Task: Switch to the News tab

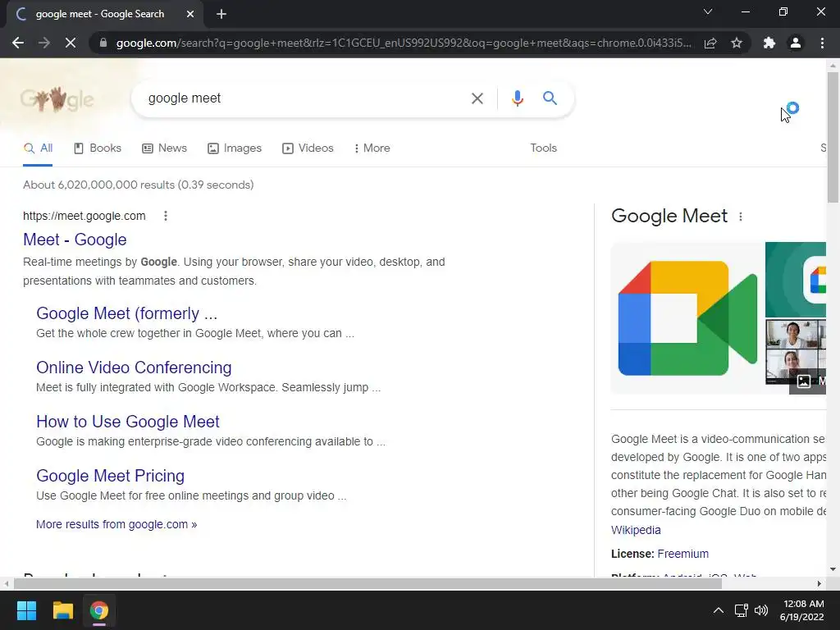Action: click(164, 148)
